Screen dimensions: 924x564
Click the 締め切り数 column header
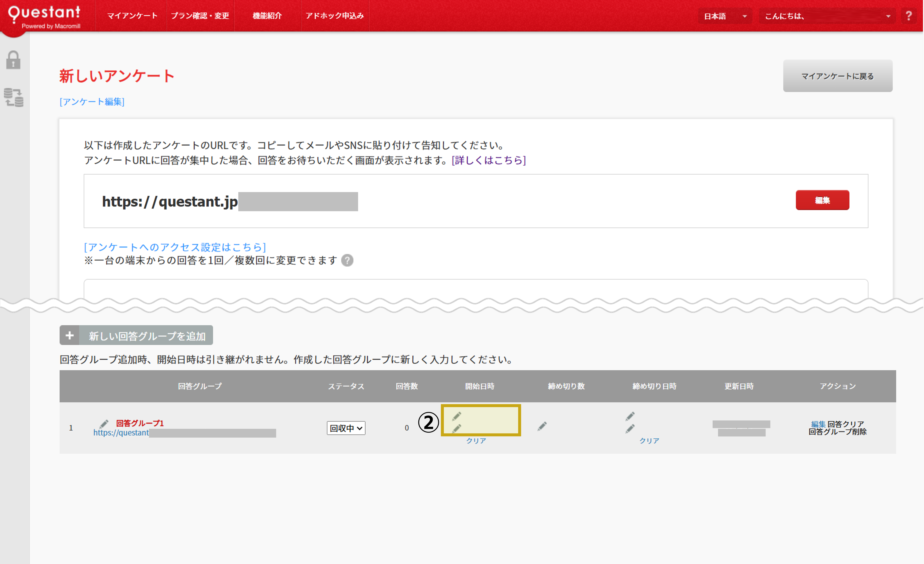[566, 386]
